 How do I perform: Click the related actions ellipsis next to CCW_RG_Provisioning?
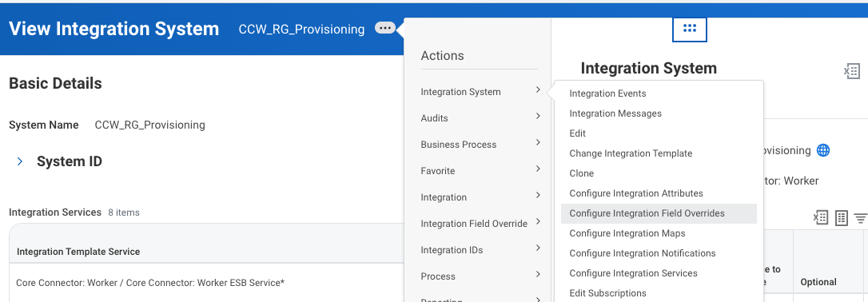(x=384, y=28)
